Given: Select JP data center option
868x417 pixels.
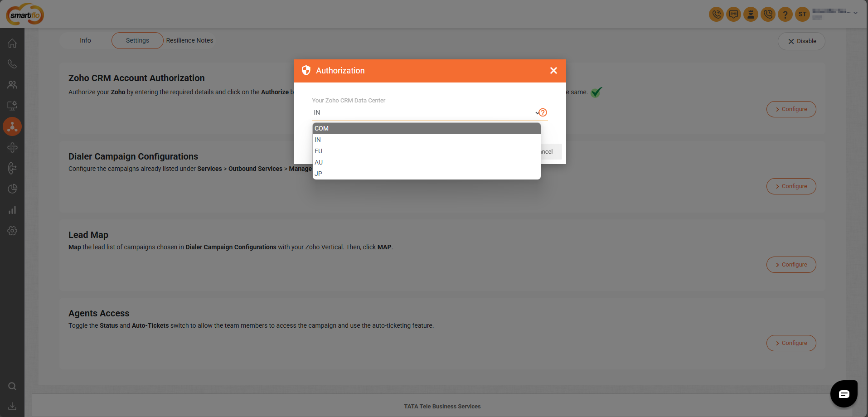Looking at the screenshot, I should click(427, 174).
